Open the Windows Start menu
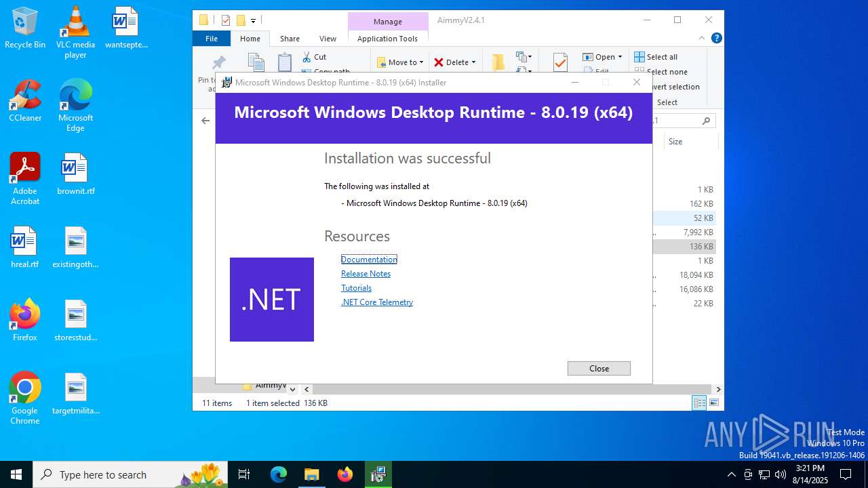 coord(16,474)
